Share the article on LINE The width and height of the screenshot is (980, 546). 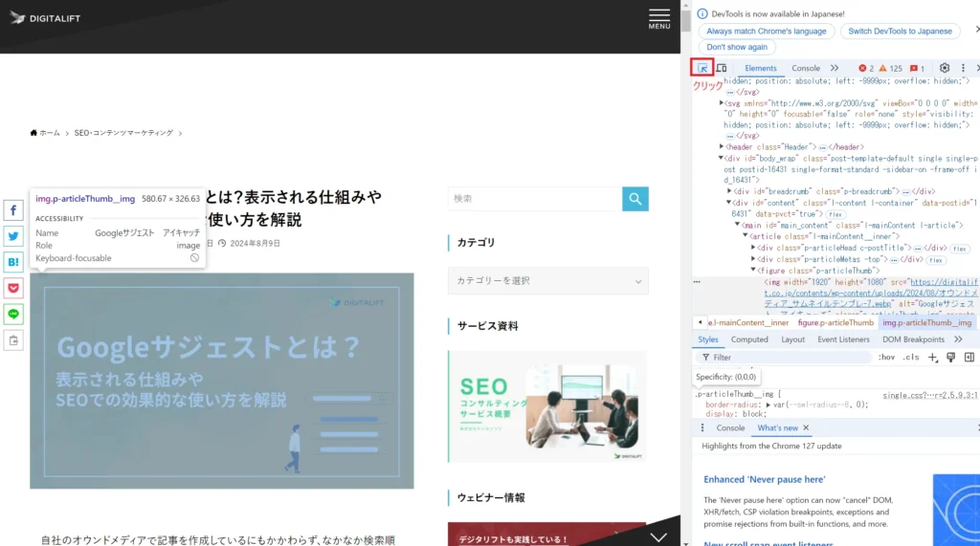pyautogui.click(x=13, y=315)
